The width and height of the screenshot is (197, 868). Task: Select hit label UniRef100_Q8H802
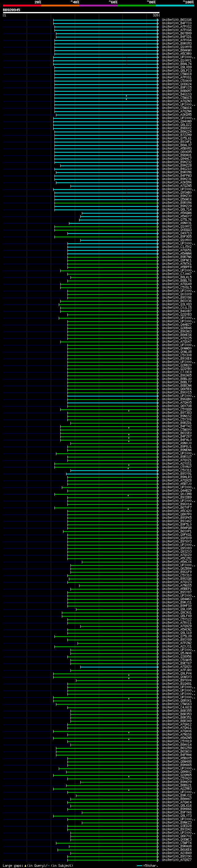pos(177,772)
